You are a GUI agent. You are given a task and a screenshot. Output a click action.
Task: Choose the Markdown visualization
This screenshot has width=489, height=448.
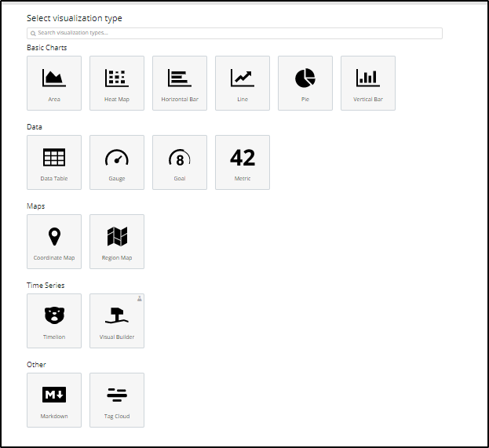tap(54, 399)
